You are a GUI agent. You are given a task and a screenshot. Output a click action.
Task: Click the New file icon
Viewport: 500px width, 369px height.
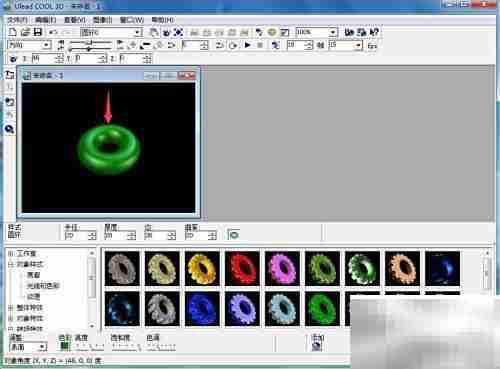coord(12,32)
